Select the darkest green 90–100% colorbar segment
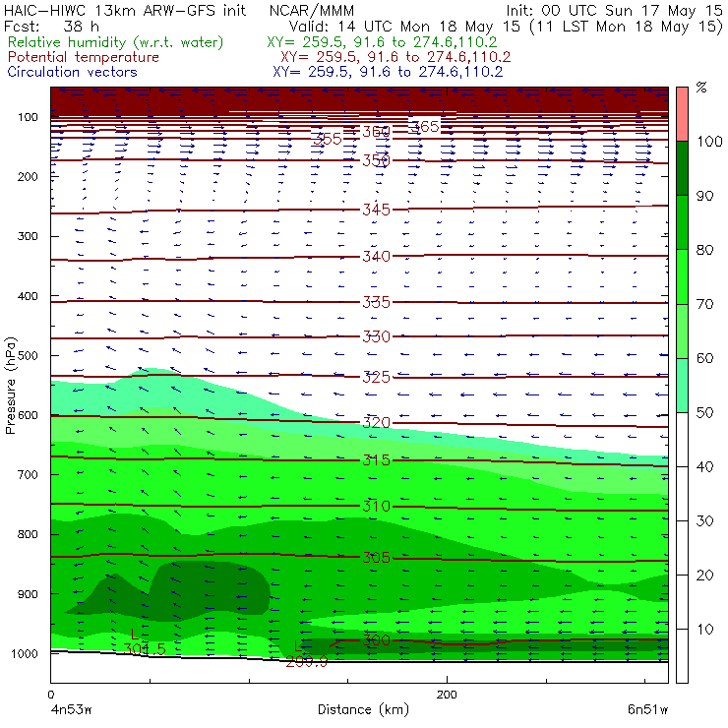Screen dimensions: 728x728 (682, 168)
